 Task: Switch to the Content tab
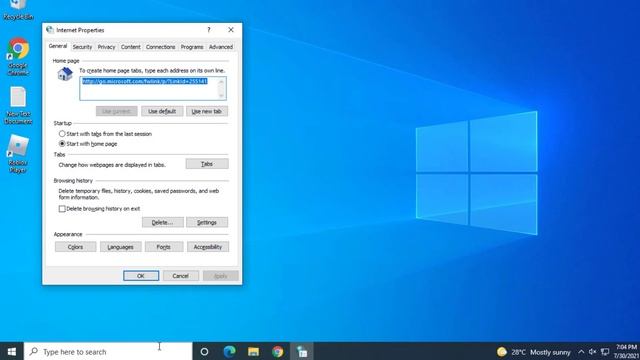click(131, 47)
